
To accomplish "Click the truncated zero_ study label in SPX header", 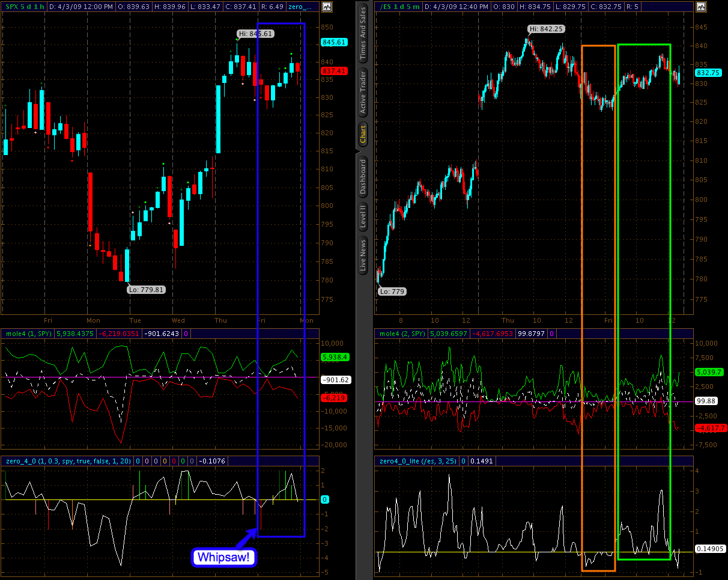I will click(x=300, y=7).
